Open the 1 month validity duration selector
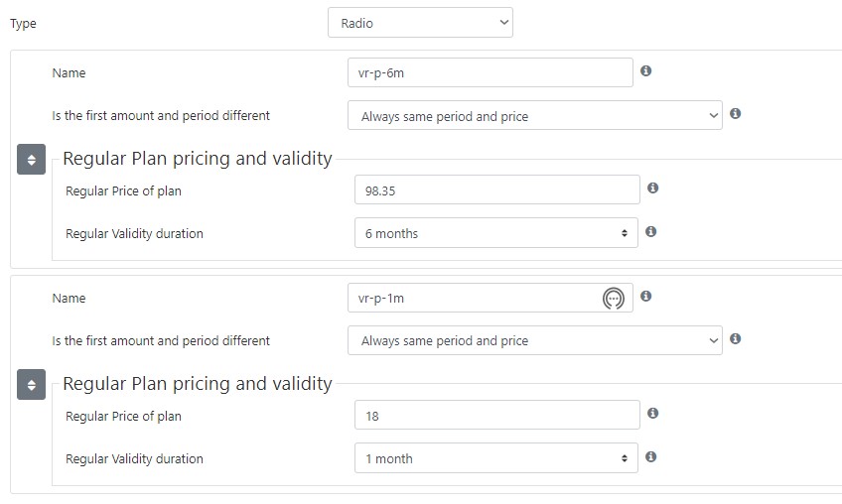This screenshot has width=842, height=504. pos(496,457)
